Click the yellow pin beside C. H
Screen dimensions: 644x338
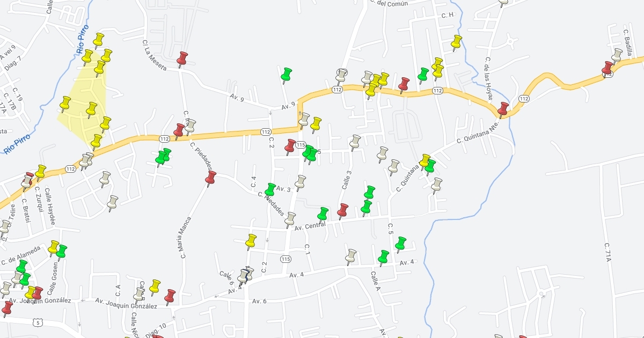click(456, 42)
